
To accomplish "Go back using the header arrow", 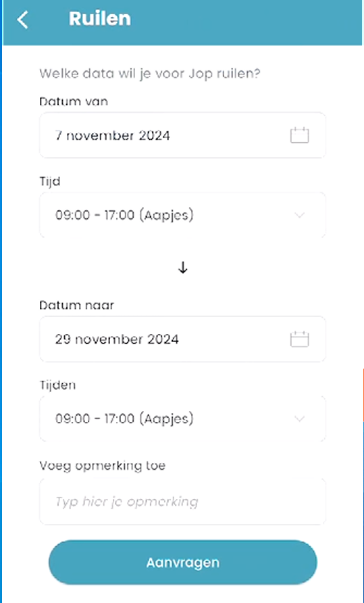I will pyautogui.click(x=23, y=20).
